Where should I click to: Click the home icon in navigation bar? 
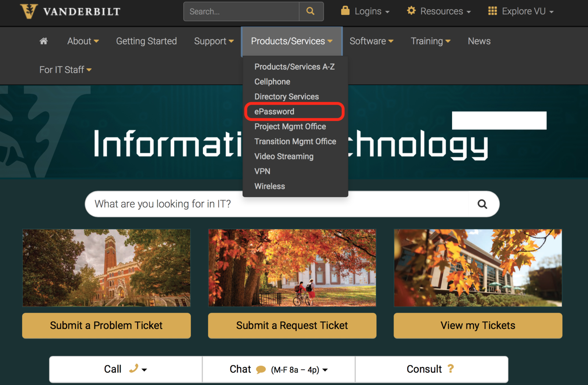[43, 41]
